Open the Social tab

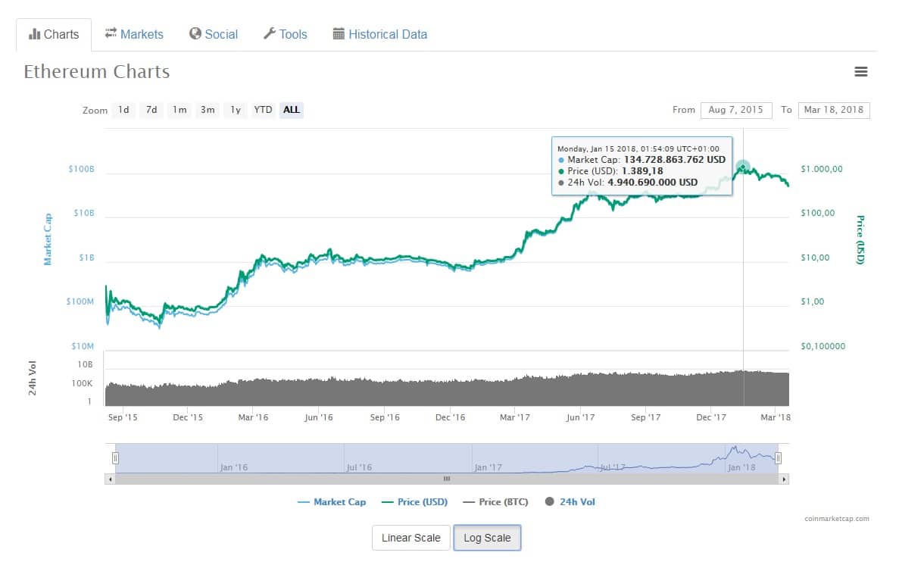pyautogui.click(x=214, y=34)
